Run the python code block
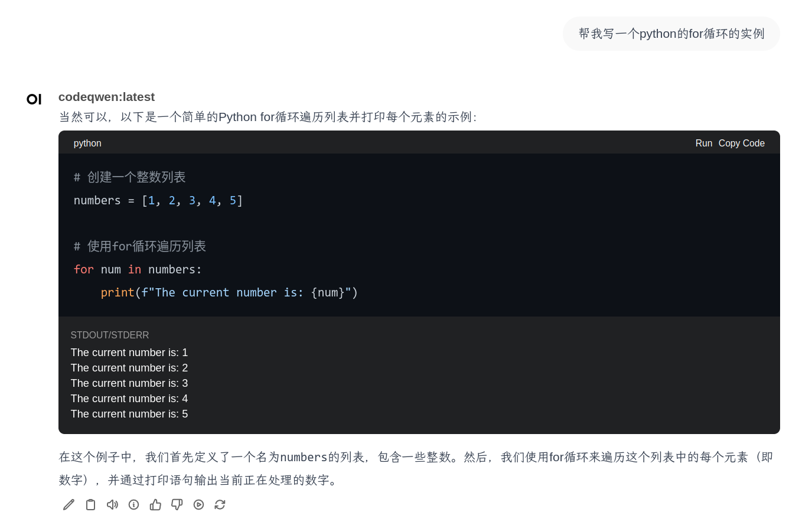This screenshot has width=812, height=525. (x=704, y=143)
